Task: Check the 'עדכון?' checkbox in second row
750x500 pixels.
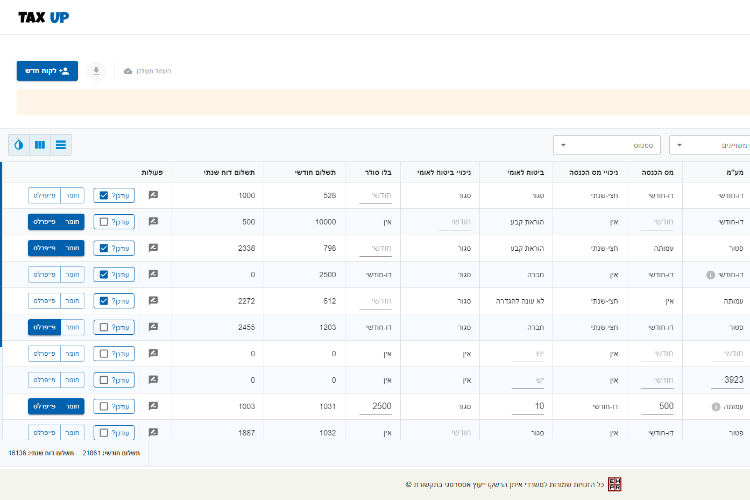Action: (104, 221)
